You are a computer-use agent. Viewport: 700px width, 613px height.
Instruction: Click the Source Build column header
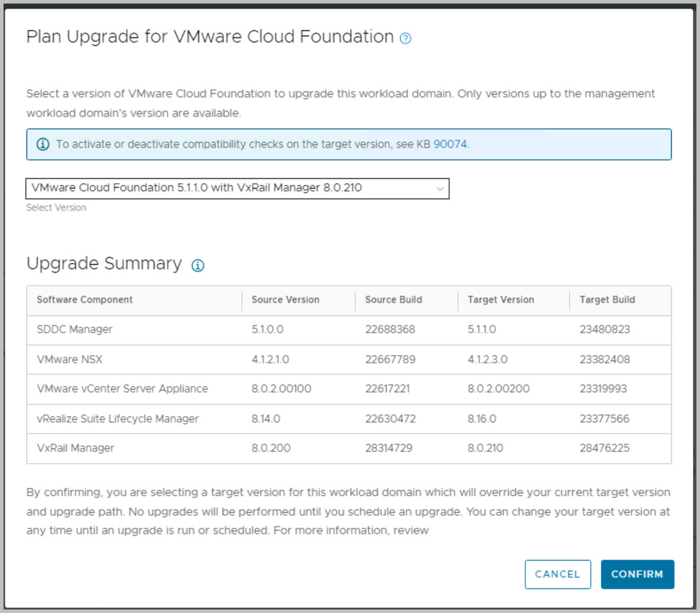coord(393,299)
